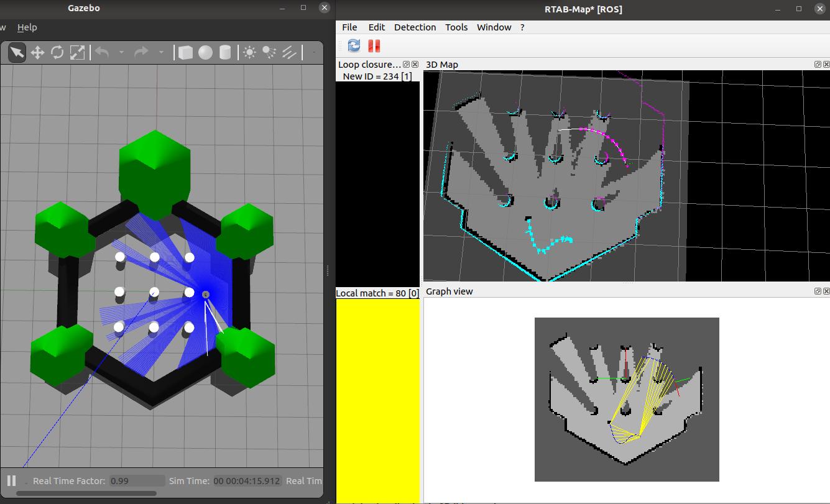830x504 pixels.
Task: Activate the Rotate mode tool
Action: pos(57,53)
